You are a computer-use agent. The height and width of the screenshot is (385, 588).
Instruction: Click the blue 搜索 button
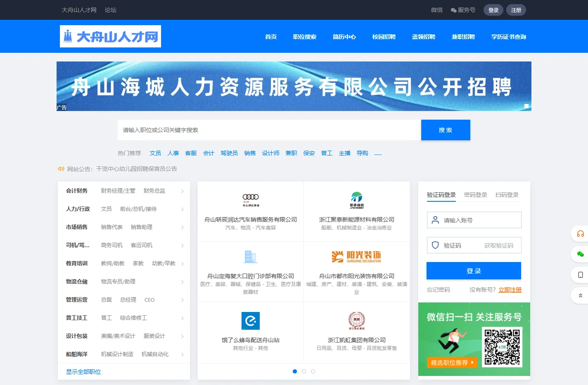[x=446, y=130]
